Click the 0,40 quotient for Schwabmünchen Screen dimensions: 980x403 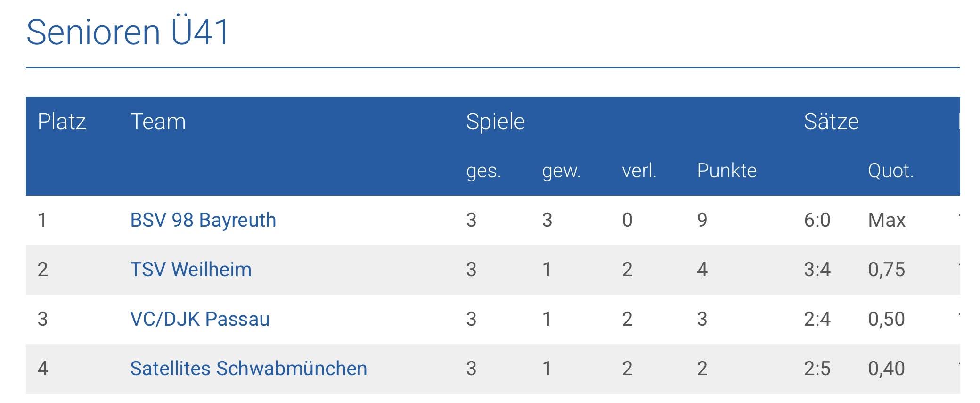click(x=886, y=369)
